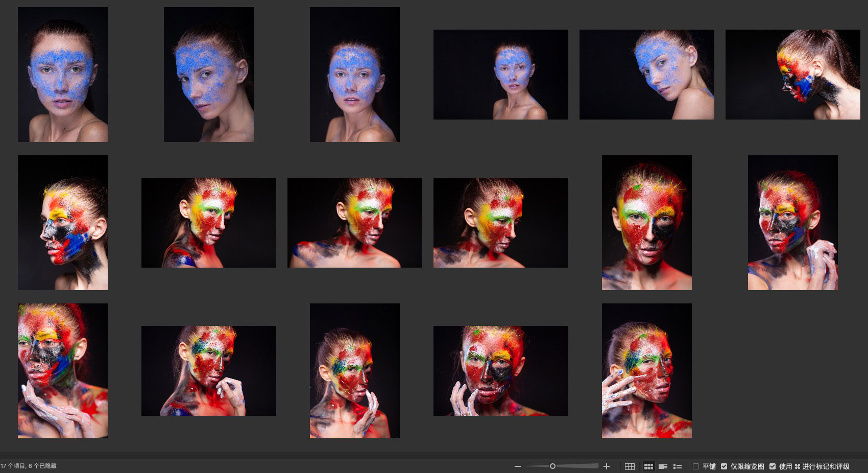Select the first blue-face frontal portrait thumbnail
The height and width of the screenshot is (473, 868).
(x=63, y=75)
